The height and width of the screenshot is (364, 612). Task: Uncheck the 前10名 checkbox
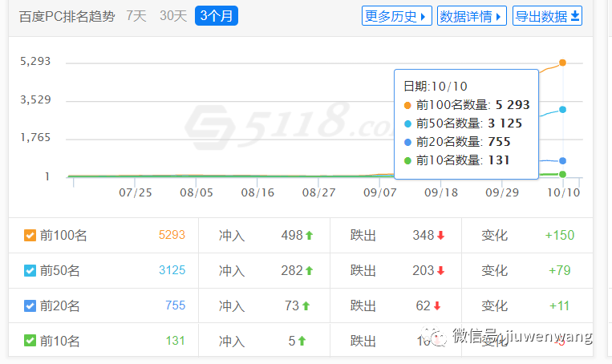point(30,341)
